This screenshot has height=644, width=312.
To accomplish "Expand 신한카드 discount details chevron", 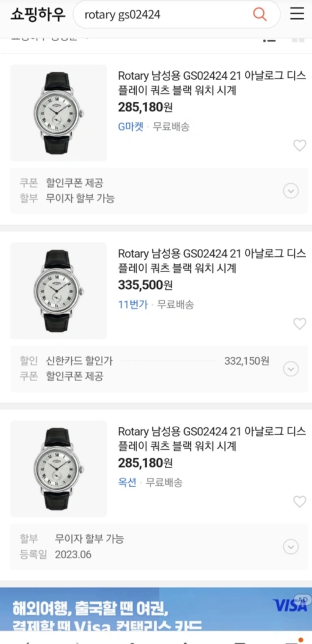I will point(291,369).
